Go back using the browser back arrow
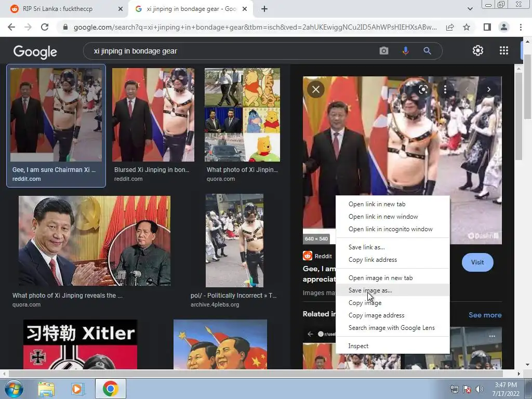Viewport: 532px width, 399px height. (x=11, y=27)
